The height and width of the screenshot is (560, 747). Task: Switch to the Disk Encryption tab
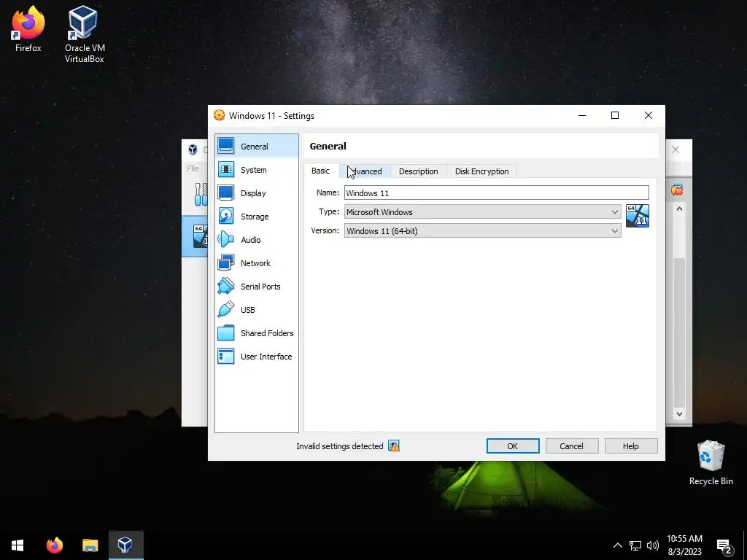coord(481,171)
